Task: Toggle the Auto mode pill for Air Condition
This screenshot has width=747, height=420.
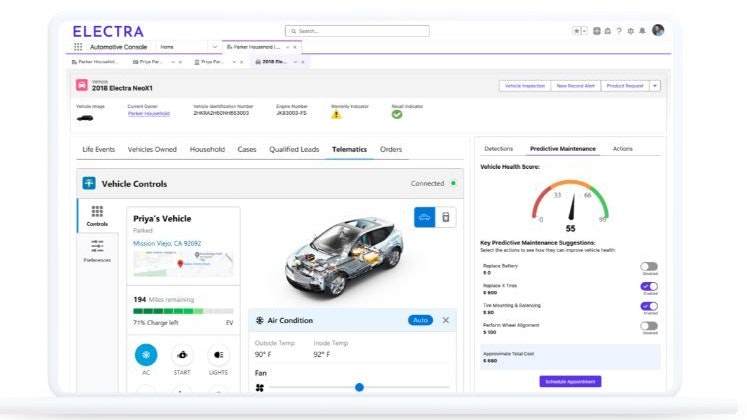Action: (420, 320)
